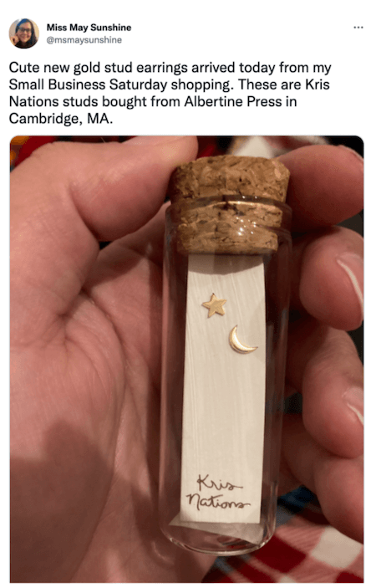
Task: Click Miss May Sunshine's profile avatar
Action: click(x=24, y=33)
